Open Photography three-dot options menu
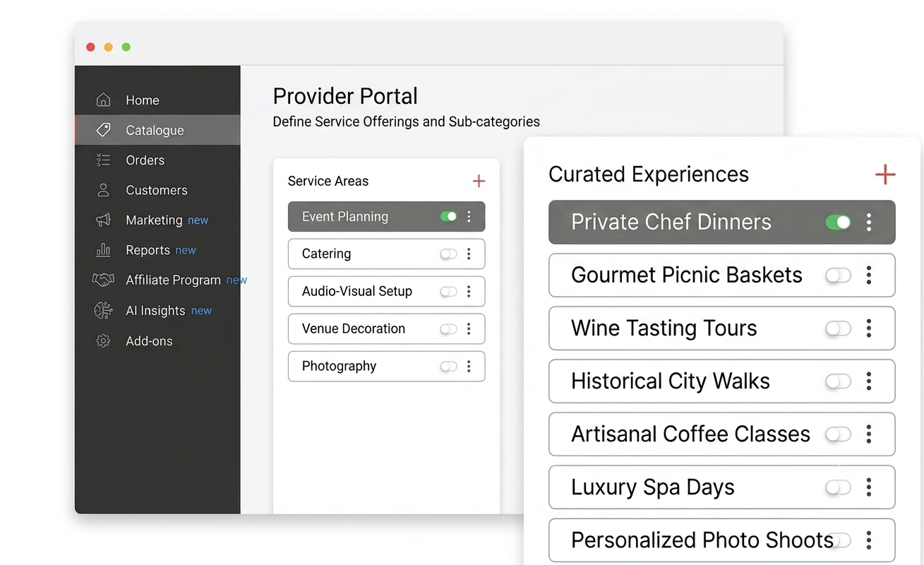 pos(469,367)
